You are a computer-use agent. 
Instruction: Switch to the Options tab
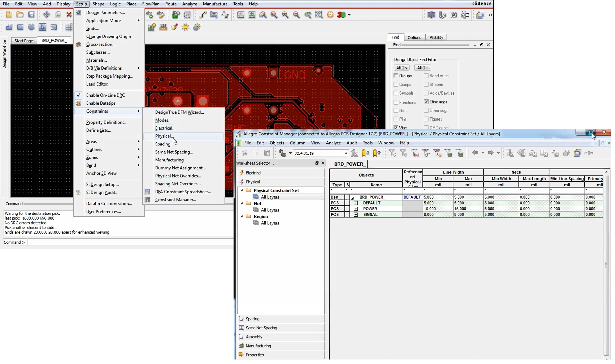[414, 37]
